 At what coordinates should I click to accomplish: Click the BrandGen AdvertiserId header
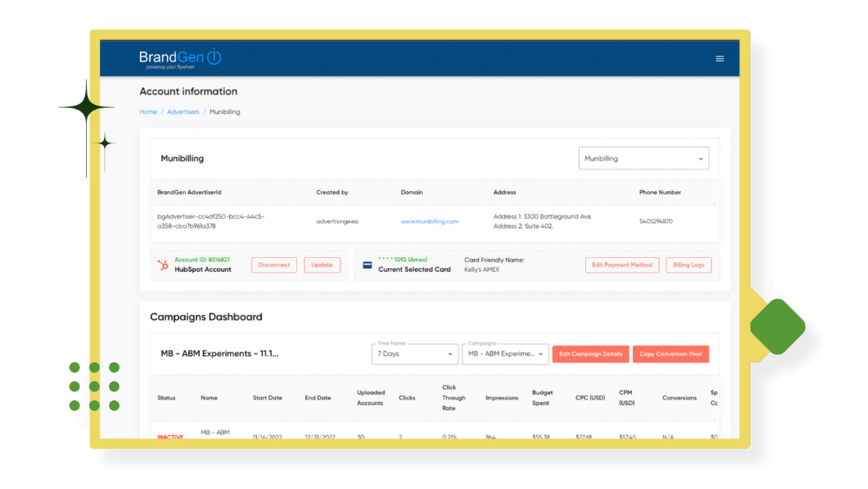[x=188, y=193]
